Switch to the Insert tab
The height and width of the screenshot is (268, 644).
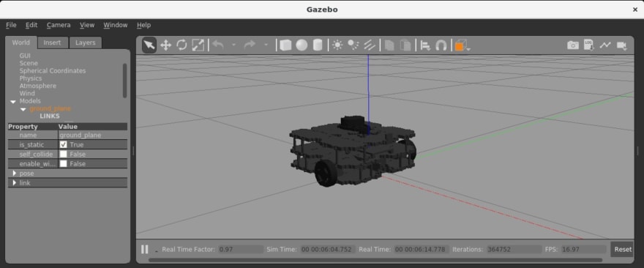tap(52, 42)
